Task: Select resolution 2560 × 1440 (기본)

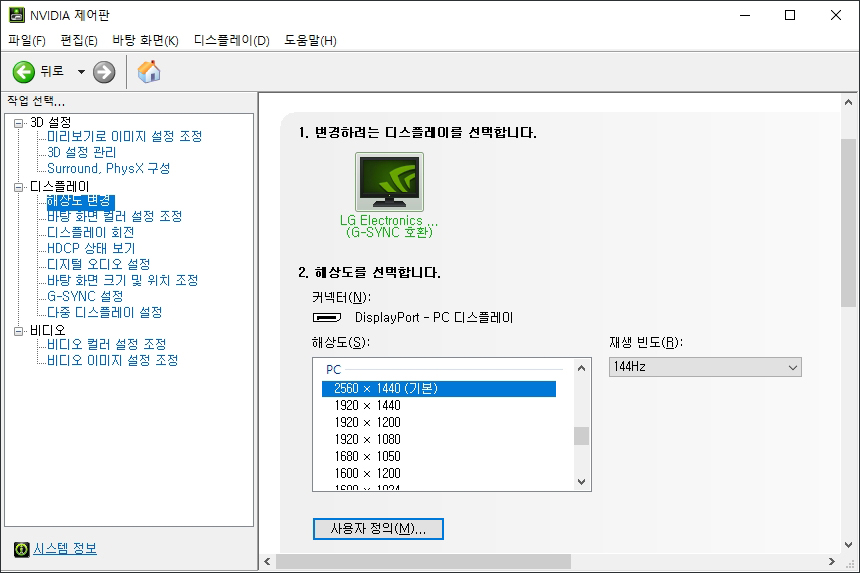Action: pos(439,389)
